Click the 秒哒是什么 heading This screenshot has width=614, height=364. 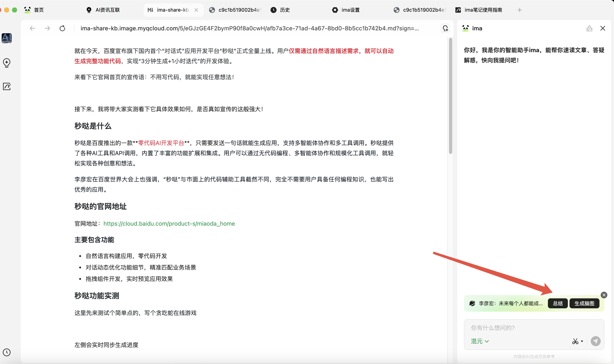click(x=93, y=126)
